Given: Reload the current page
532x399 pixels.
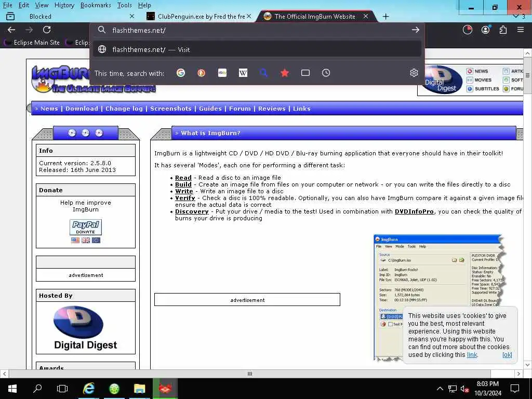Looking at the screenshot, I should 47,30.
